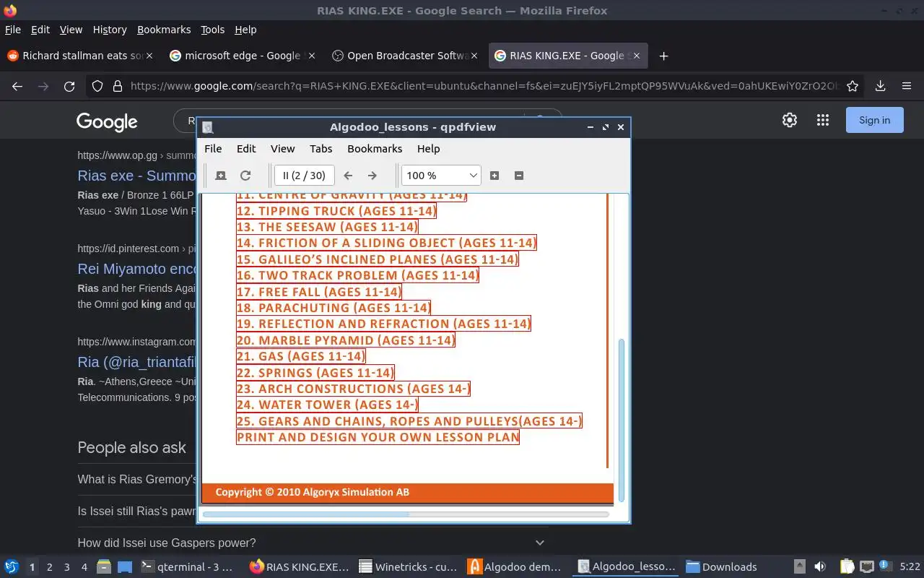Open Firefox File menu
Screen dimensions: 924x578
[13, 30]
